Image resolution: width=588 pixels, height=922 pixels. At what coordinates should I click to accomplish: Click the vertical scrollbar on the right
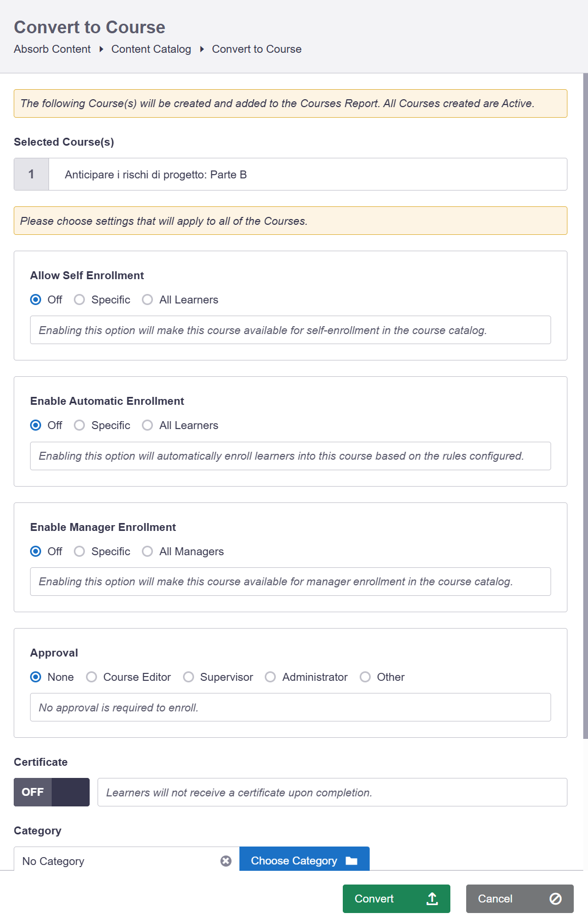click(585, 406)
